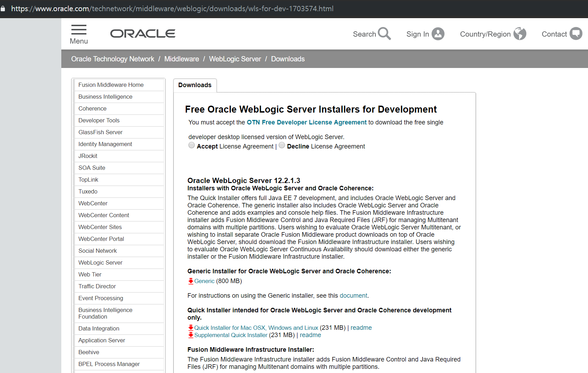Open readme for Quick Installer for Mac OSX

tap(361, 328)
